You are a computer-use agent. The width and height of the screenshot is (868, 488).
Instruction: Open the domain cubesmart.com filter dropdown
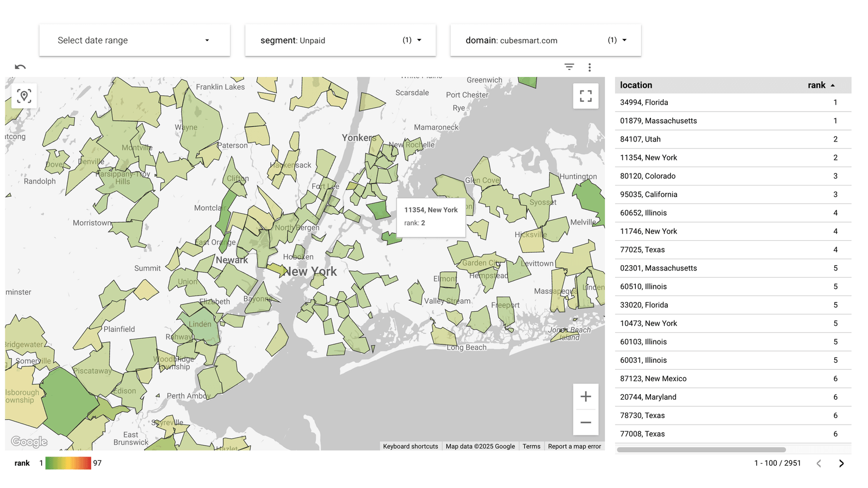(x=546, y=40)
